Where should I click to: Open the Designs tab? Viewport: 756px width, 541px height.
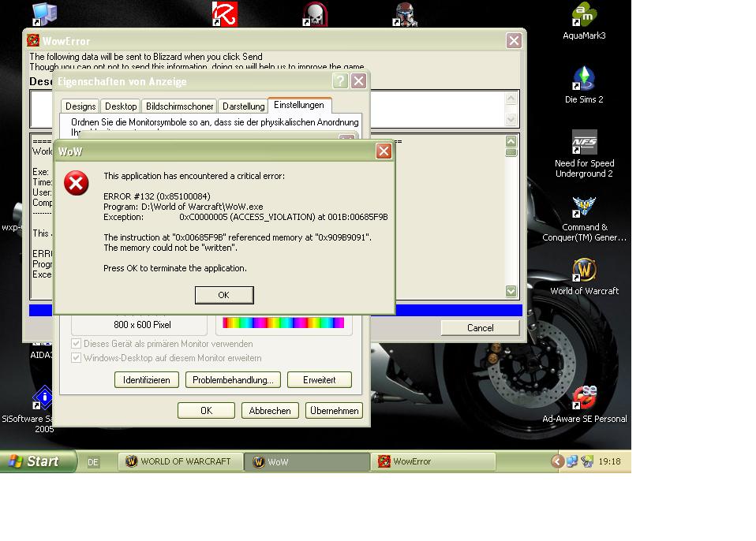(80, 106)
